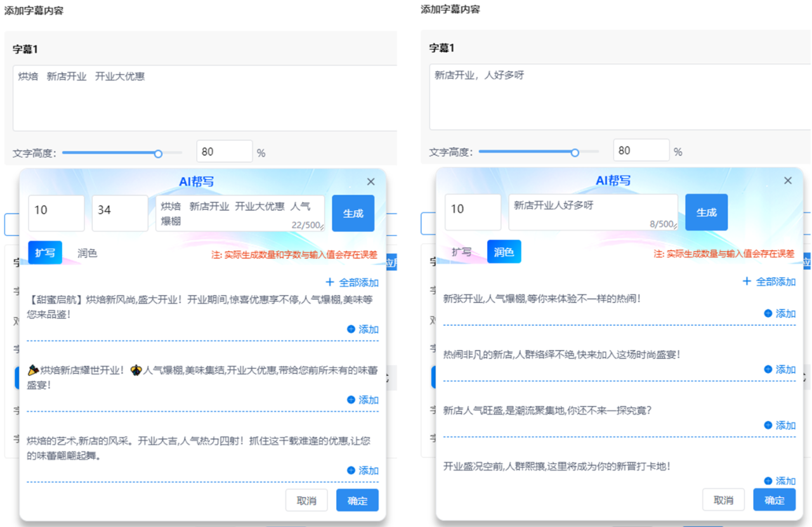This screenshot has height=527, width=812.
Task: Add the 【甜蜜启航】 suggestion to subtitles
Action: [x=363, y=329]
